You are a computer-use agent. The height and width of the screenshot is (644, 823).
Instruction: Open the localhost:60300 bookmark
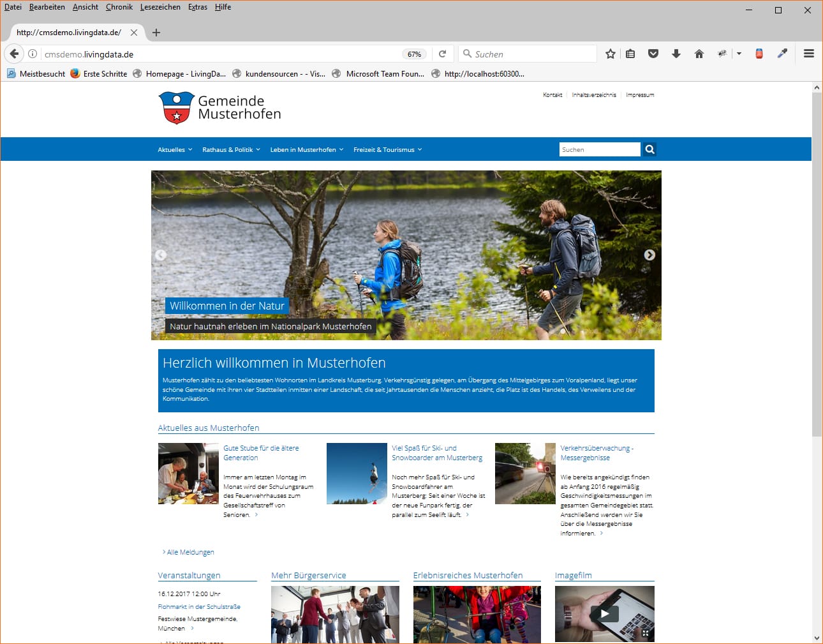pos(478,73)
